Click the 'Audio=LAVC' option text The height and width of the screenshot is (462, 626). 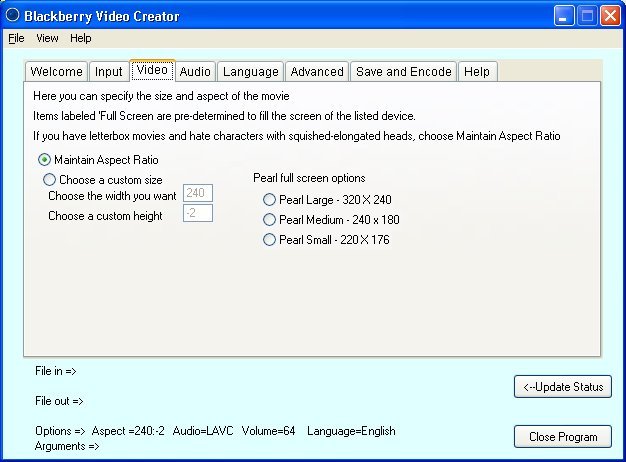pyautogui.click(x=203, y=431)
